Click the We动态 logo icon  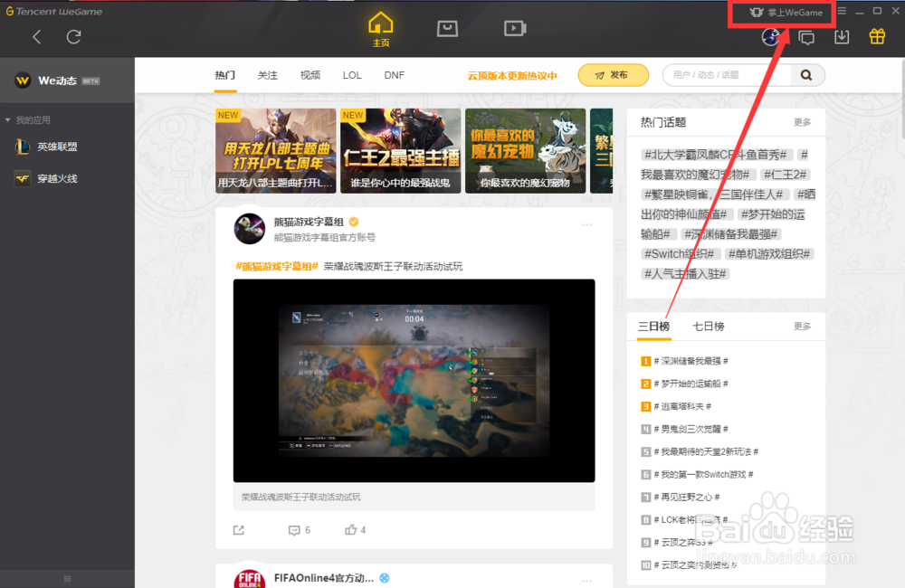pyautogui.click(x=23, y=81)
